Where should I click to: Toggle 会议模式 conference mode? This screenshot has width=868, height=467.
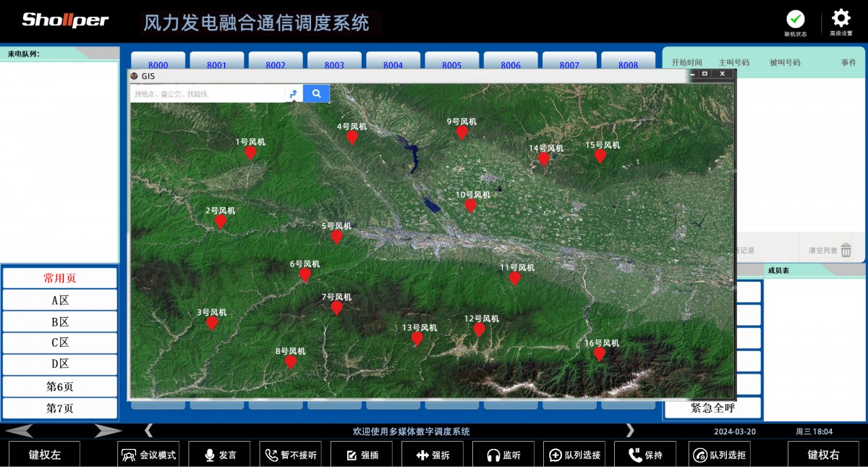[149, 455]
